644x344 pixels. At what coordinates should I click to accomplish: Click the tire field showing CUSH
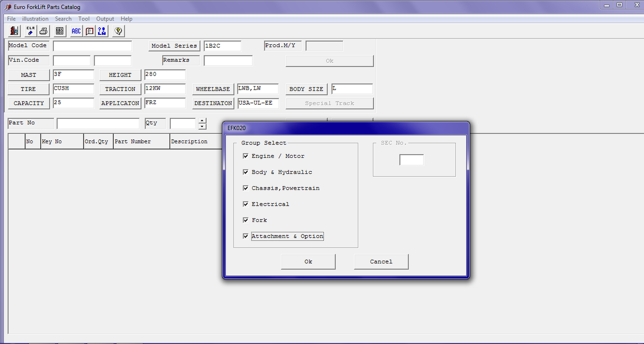pos(73,89)
